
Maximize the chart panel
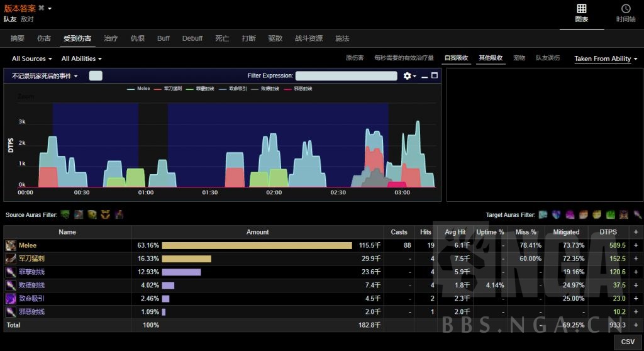pyautogui.click(x=434, y=75)
